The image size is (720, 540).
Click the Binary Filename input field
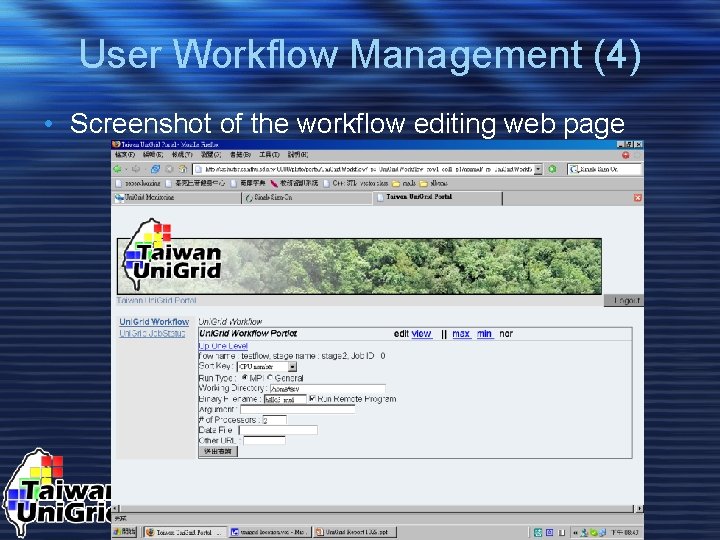point(285,399)
